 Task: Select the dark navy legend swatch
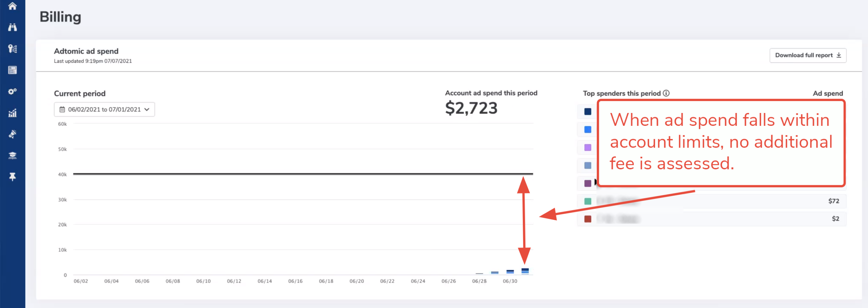coord(588,112)
